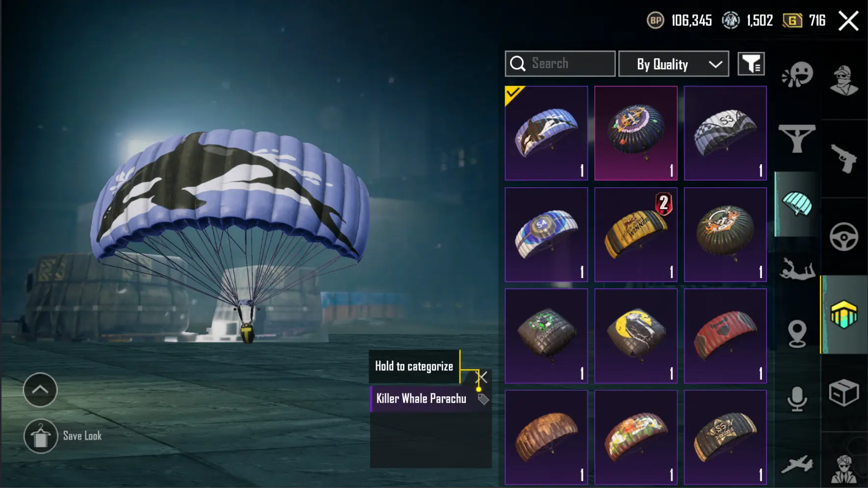This screenshot has height=488, width=868.
Task: Click the Search input field
Action: pos(560,64)
